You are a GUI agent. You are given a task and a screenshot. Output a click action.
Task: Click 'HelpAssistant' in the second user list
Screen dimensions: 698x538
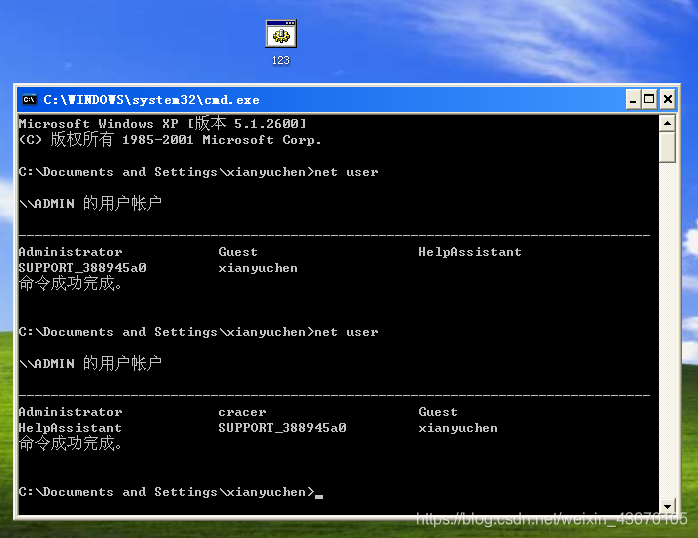point(70,428)
